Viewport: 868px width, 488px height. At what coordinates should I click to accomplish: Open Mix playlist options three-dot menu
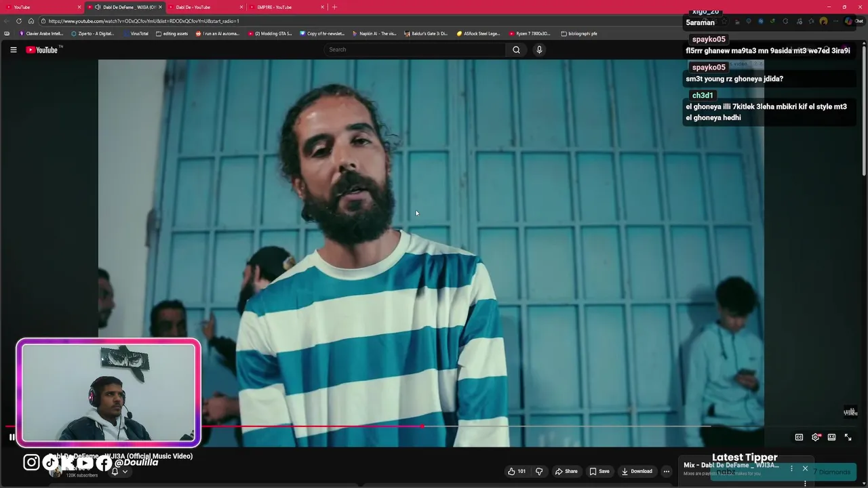click(x=791, y=468)
